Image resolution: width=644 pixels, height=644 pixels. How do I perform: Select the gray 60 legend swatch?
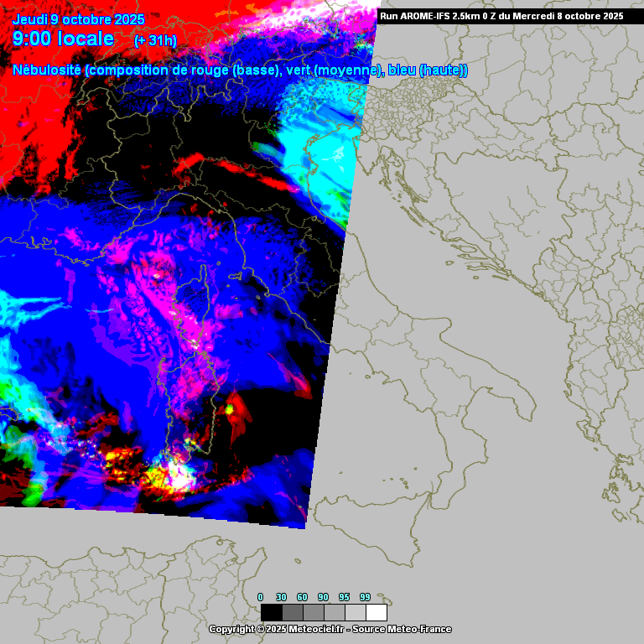[x=314, y=612]
